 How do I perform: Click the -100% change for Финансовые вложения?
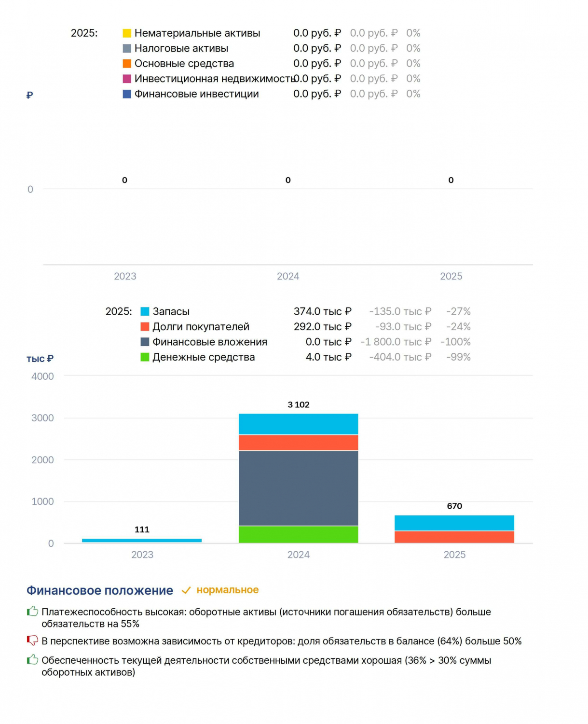point(455,342)
